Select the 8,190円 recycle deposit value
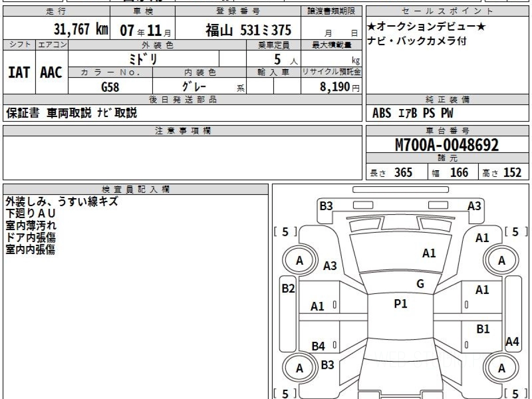 click(340, 87)
